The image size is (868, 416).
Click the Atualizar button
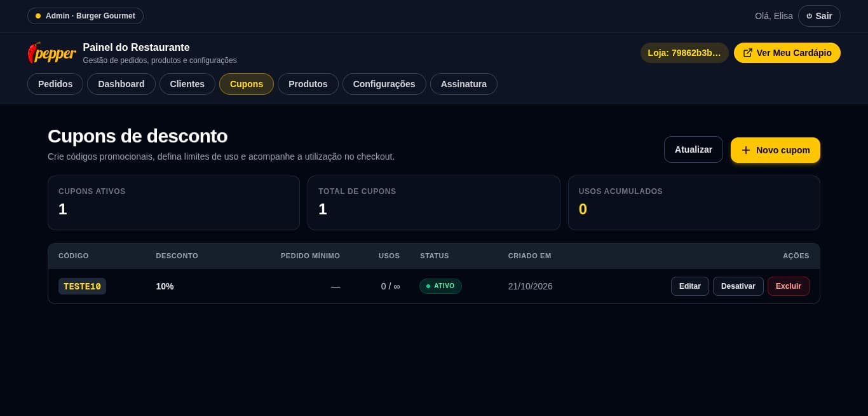tap(693, 149)
